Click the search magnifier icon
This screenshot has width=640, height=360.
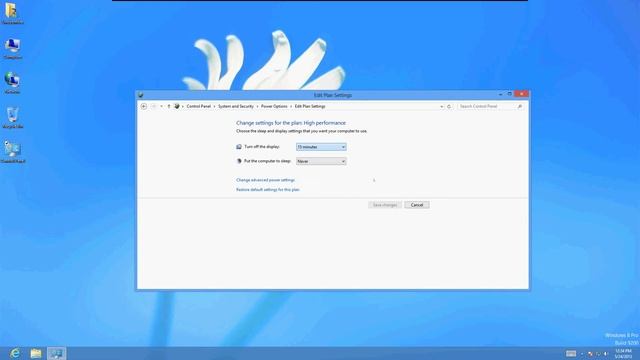coord(520,107)
